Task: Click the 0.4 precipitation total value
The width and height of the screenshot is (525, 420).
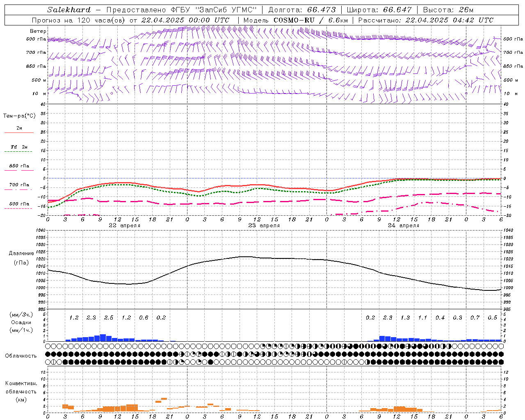Action: pos(440,318)
